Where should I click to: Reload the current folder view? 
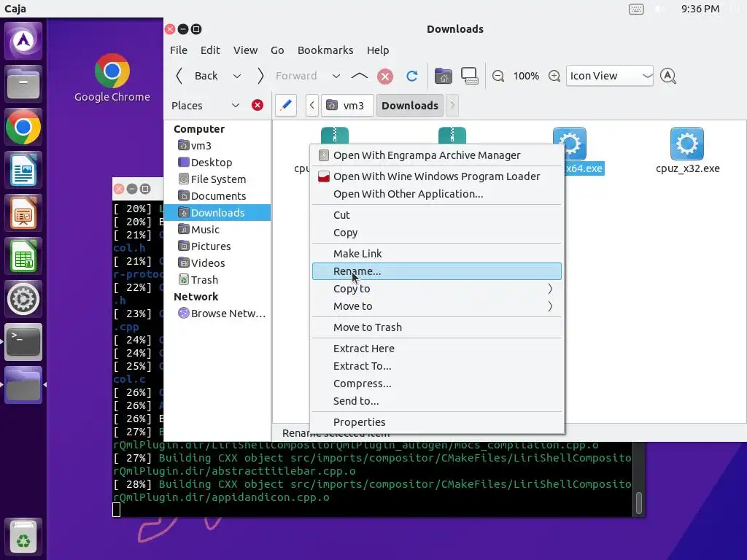412,76
